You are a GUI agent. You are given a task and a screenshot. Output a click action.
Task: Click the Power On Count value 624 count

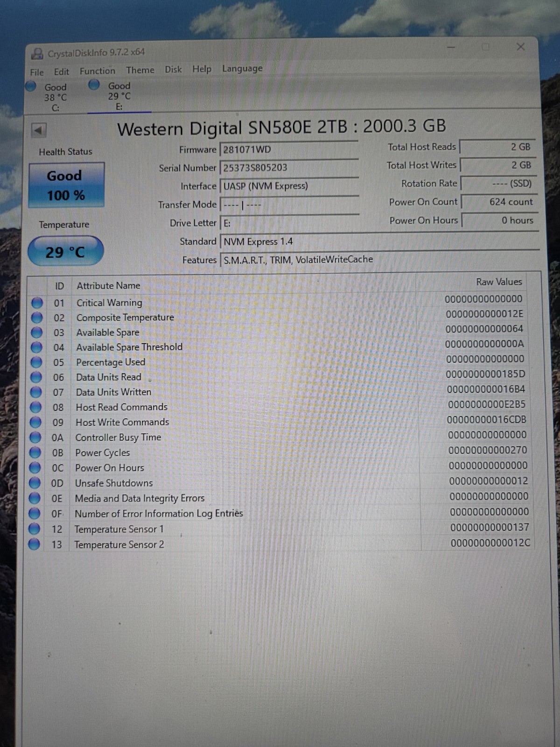click(x=499, y=202)
